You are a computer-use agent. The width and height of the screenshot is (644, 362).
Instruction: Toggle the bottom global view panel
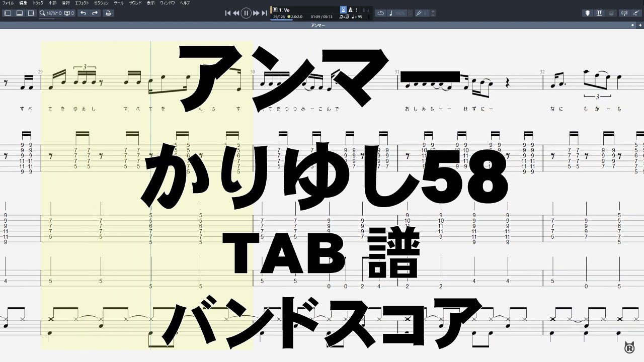click(x=19, y=13)
